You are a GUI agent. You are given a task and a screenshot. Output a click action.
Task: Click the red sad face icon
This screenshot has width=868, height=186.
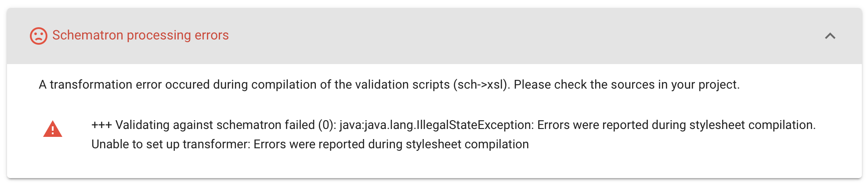[x=38, y=36]
